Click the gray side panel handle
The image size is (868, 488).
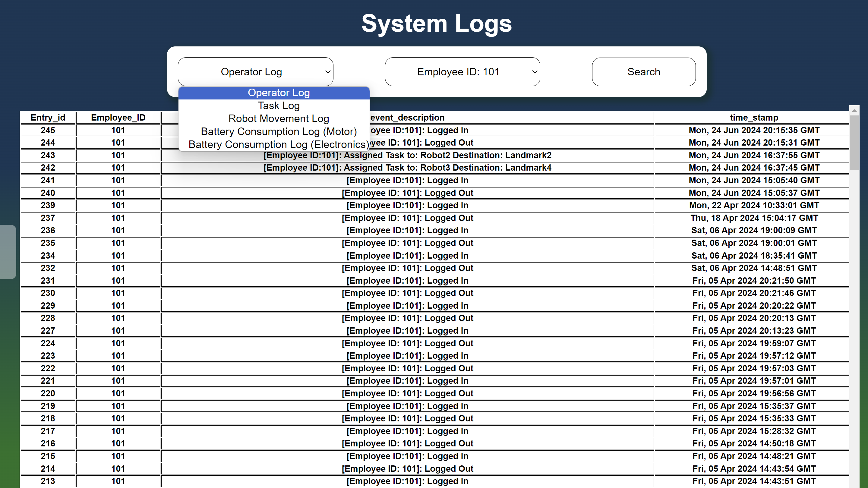click(8, 252)
